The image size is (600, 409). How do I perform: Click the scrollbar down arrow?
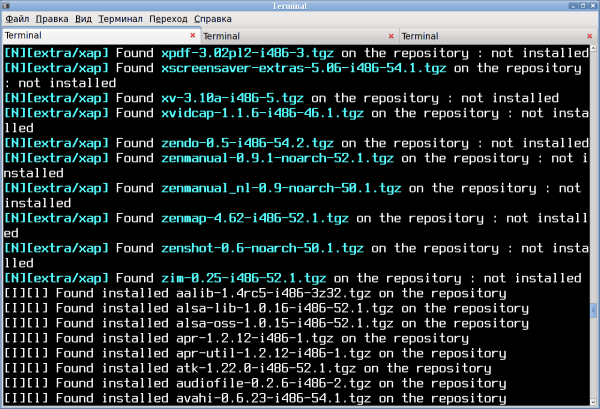(x=593, y=402)
